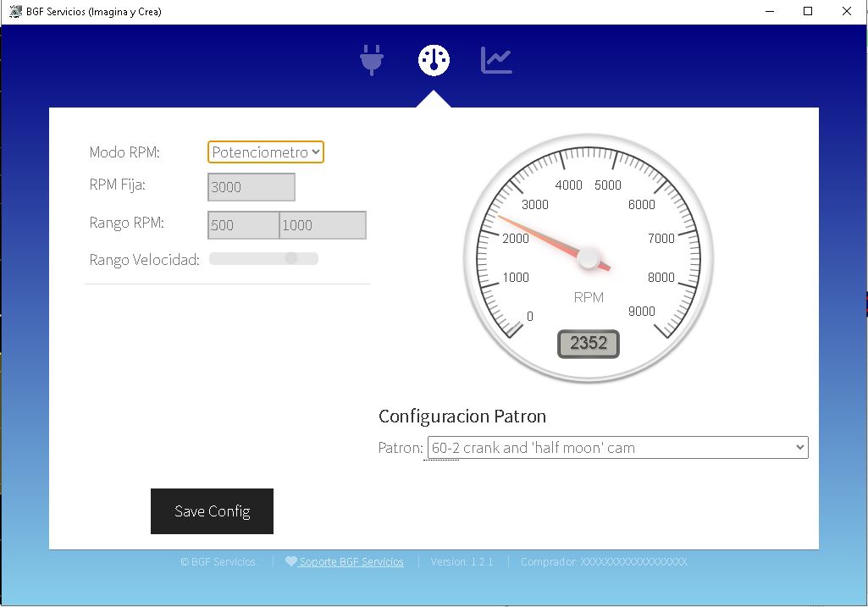Screen dimensions: 868x607
Task: Click the Rango Velocidad slider handle
Action: click(291, 258)
